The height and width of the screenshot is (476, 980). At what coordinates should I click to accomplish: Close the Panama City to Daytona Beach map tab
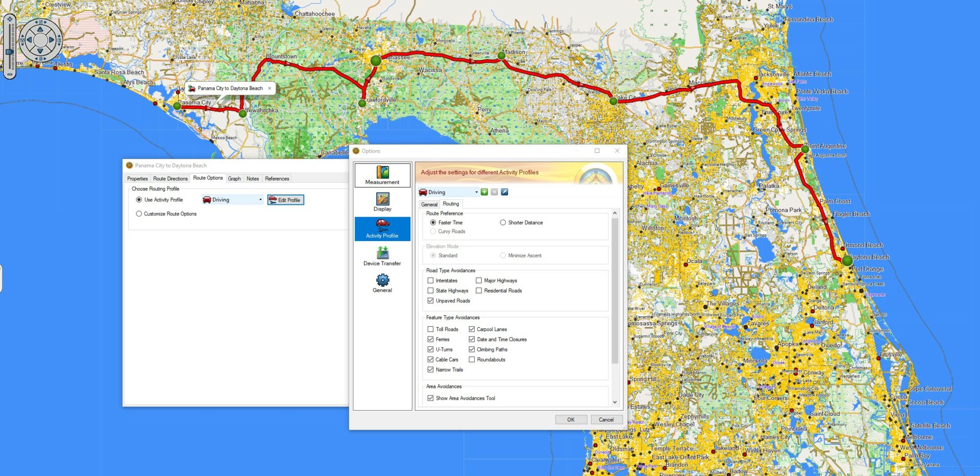269,88
